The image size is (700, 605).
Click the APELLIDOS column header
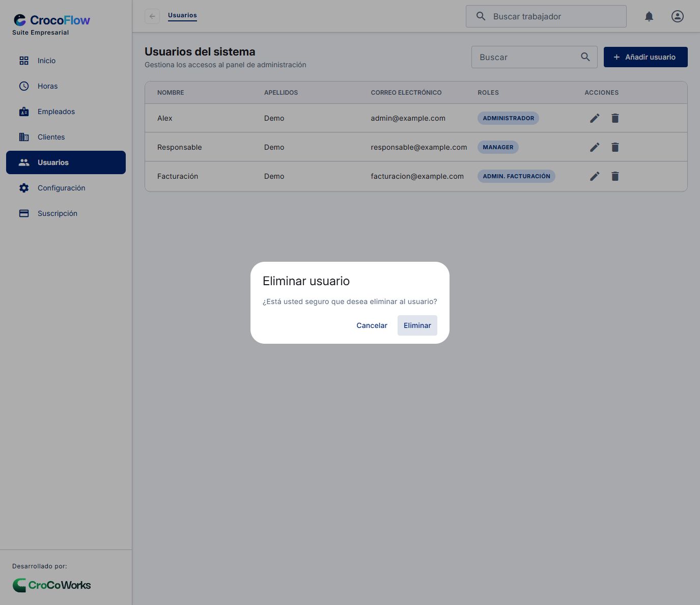[281, 93]
